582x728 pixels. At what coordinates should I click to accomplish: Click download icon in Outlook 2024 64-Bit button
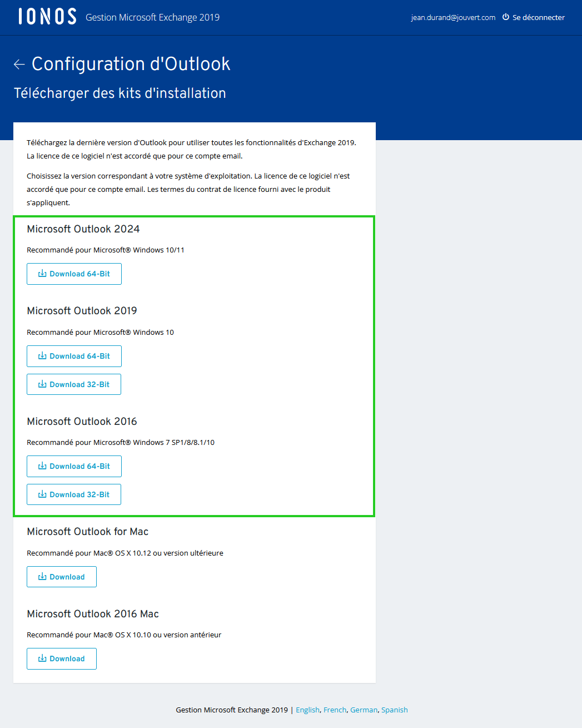click(x=42, y=274)
